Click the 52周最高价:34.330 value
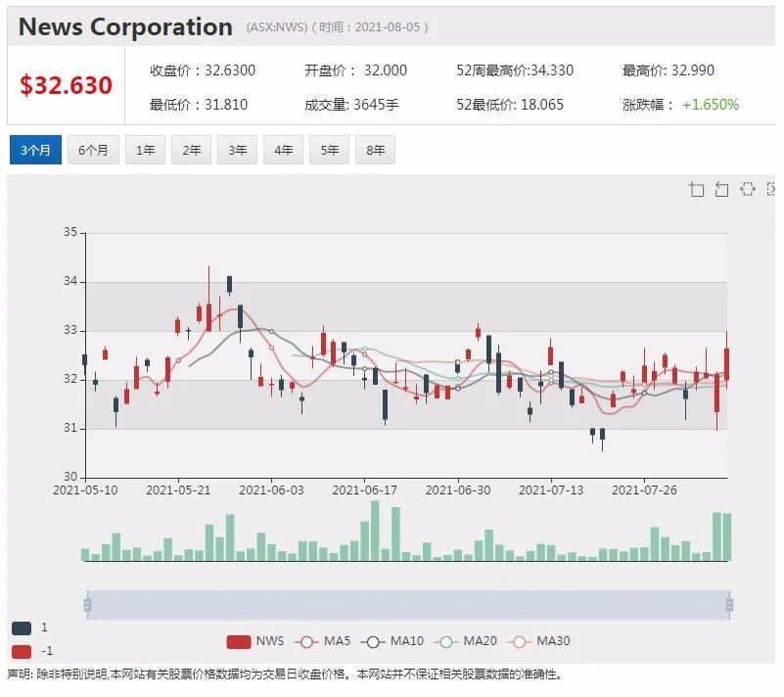784x697 pixels. click(x=515, y=70)
